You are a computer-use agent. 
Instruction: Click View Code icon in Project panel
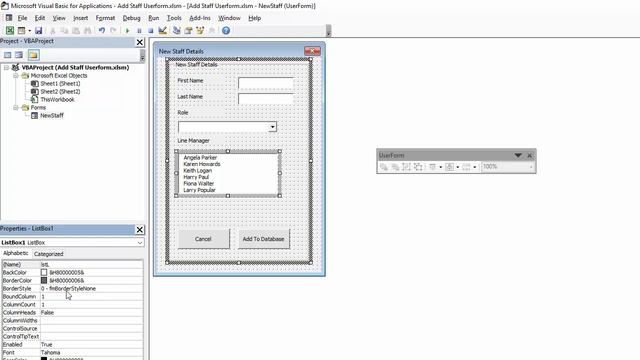tap(7, 55)
